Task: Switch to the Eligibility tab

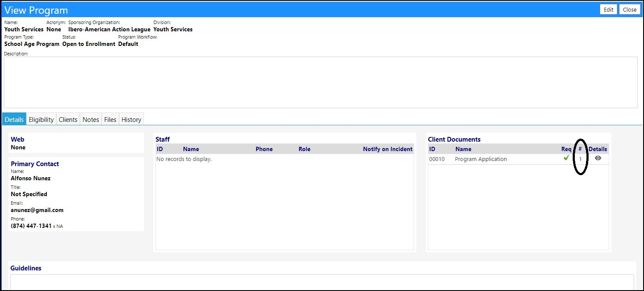Action: pyautogui.click(x=41, y=119)
